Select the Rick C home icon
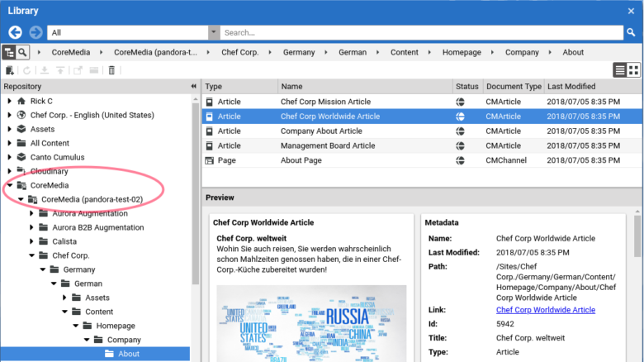This screenshot has height=362, width=644. coord(21,101)
